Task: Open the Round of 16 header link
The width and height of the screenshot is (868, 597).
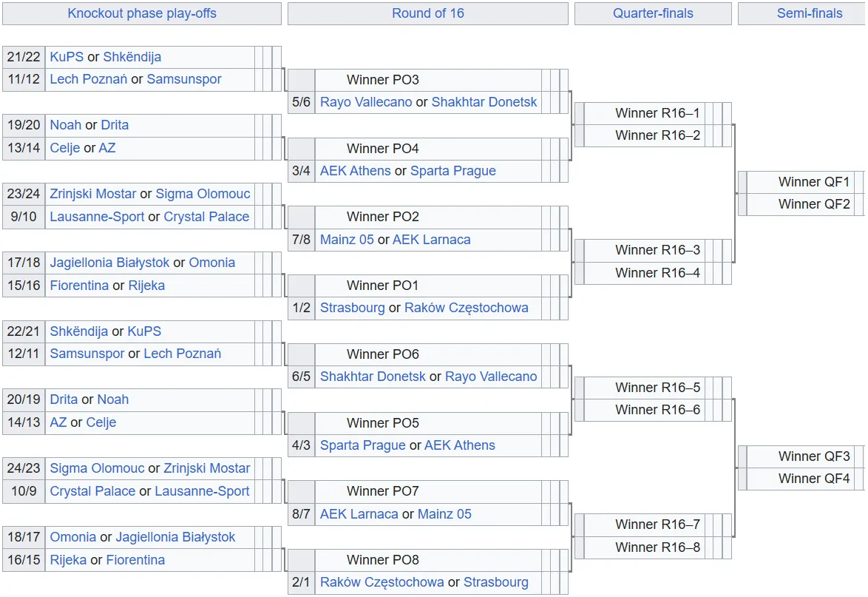Action: tap(428, 13)
